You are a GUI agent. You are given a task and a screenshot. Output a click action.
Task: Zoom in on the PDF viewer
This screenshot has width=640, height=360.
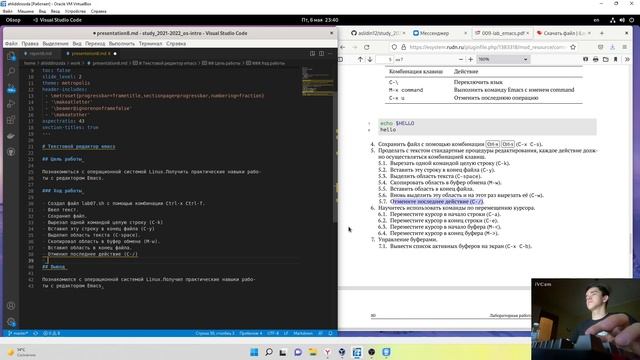click(x=471, y=60)
